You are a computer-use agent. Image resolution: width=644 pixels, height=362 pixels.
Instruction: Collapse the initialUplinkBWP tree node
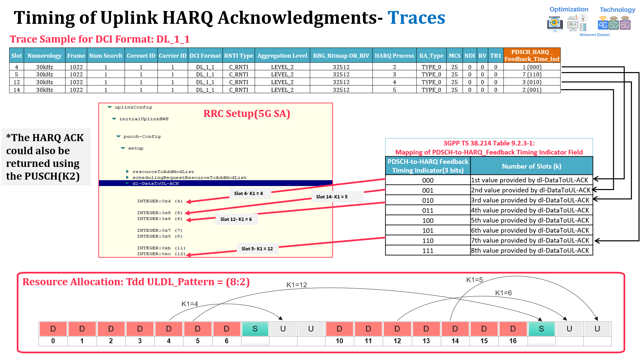click(114, 119)
